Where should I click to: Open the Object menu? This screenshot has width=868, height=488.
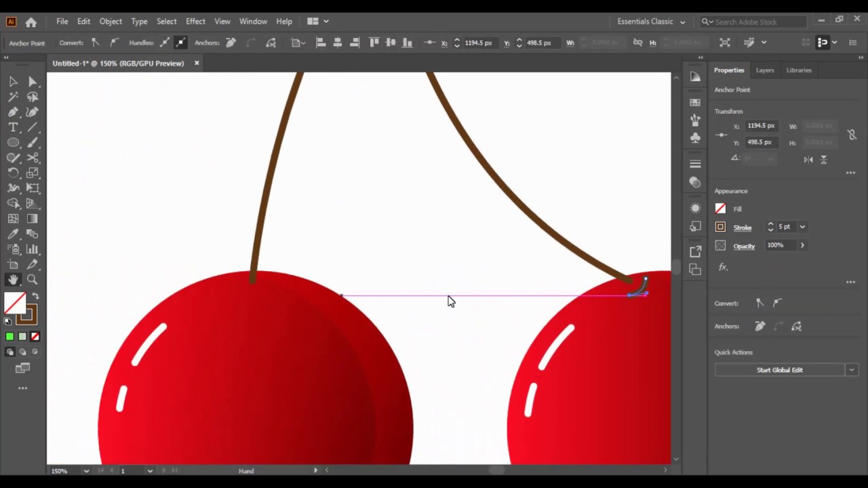(x=111, y=22)
